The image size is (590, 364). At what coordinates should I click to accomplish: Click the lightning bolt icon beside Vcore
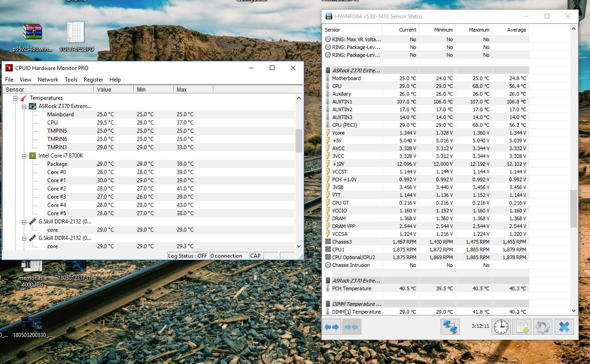[328, 133]
